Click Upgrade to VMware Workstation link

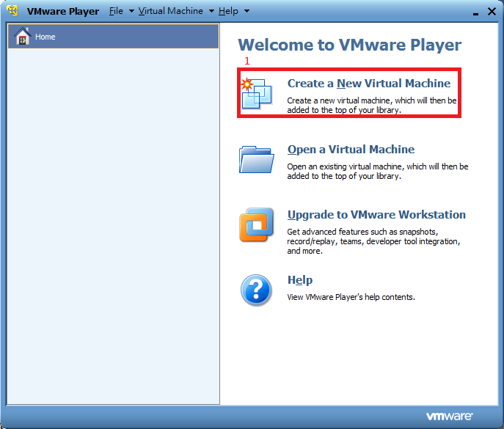376,215
